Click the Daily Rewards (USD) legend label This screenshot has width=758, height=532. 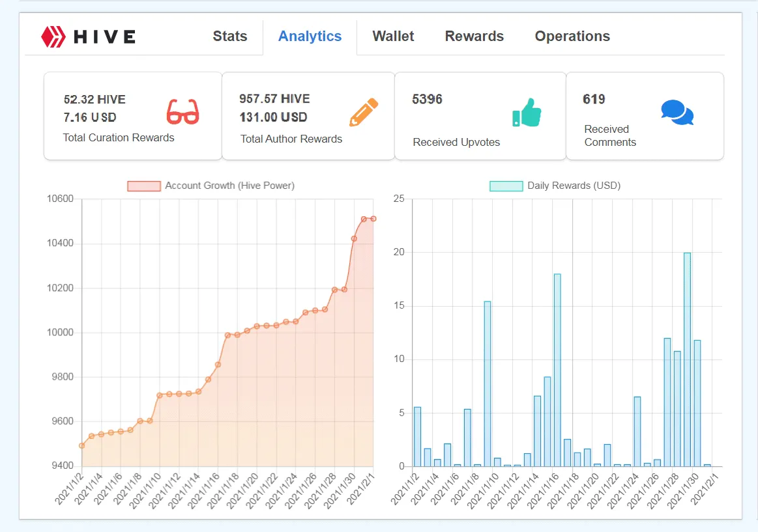coord(574,186)
